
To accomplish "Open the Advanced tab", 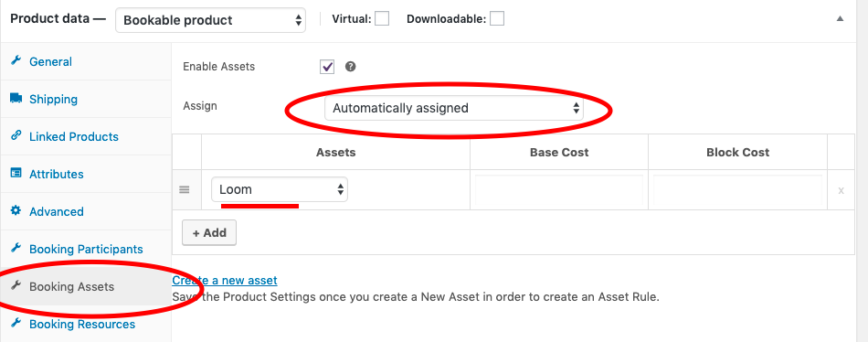I will tap(86, 212).
